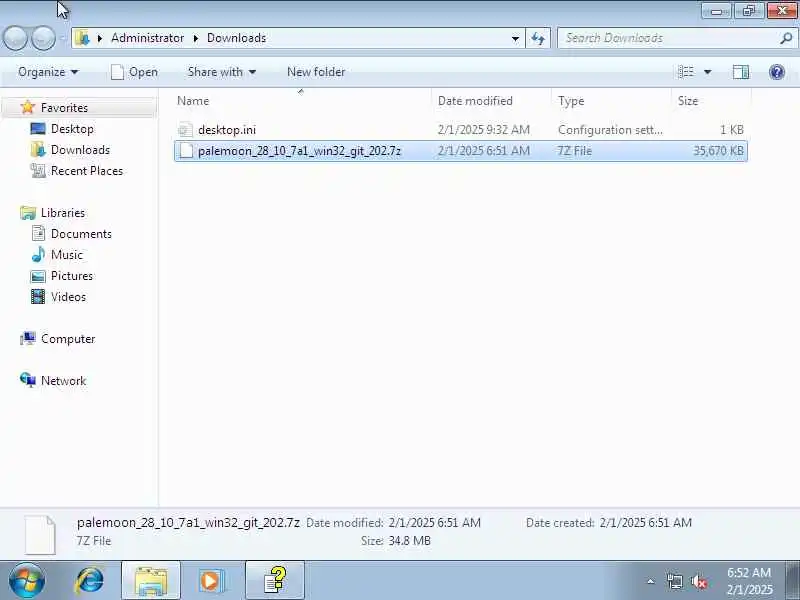Viewport: 800px width, 600px height.
Task: Select palemoon_28_10_7a1_win32_git_202.7z file
Action: pyautogui.click(x=461, y=151)
